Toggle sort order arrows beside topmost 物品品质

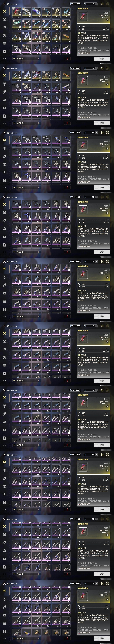click(39, 59)
